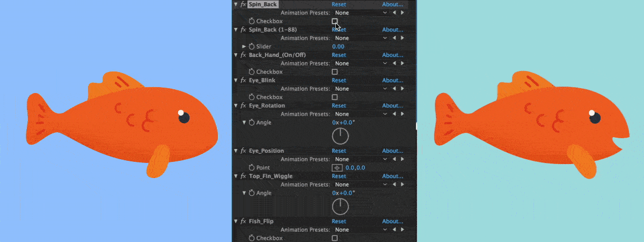This screenshot has height=242, width=644.
Task: Click the stopwatch icon next to Slider
Action: click(x=252, y=46)
